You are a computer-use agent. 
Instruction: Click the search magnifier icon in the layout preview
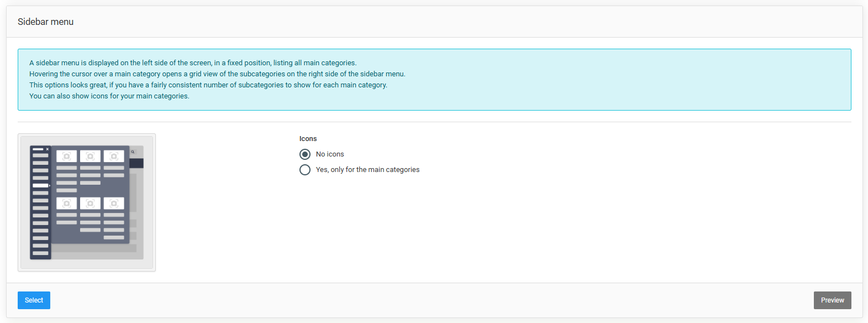[x=133, y=152]
